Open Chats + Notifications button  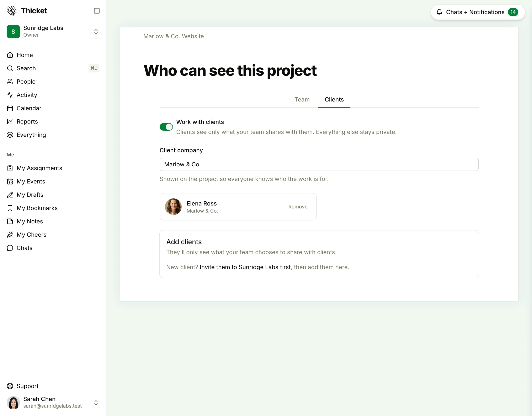coord(478,12)
